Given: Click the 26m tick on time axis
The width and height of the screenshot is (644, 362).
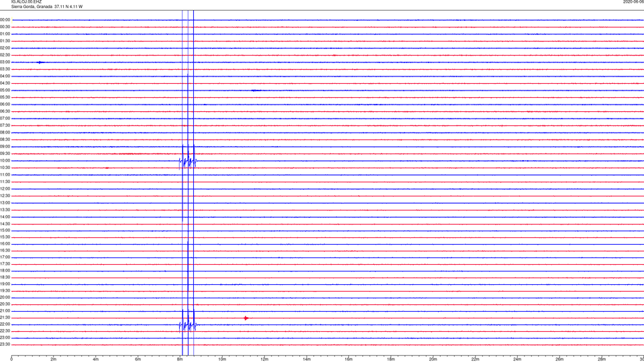Looking at the screenshot, I should coord(559,359).
